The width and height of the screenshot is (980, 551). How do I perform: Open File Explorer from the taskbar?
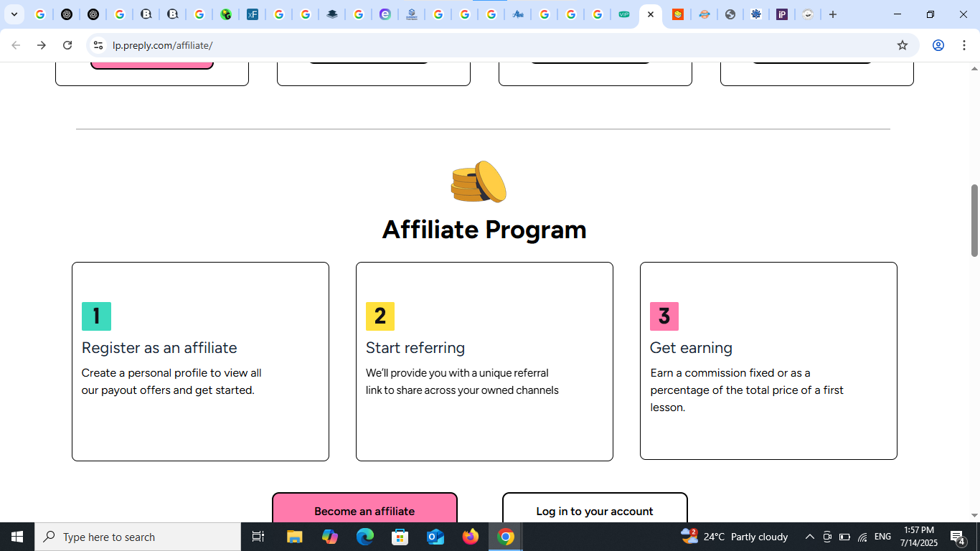295,537
